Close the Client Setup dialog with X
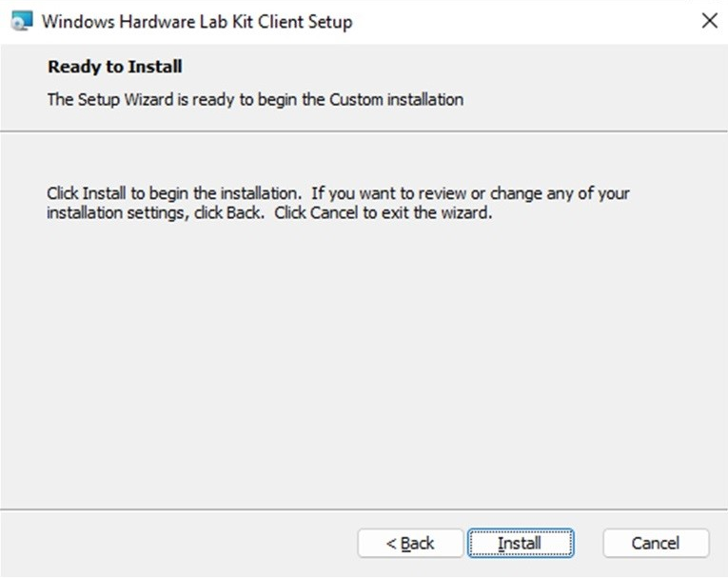The image size is (728, 578). point(709,21)
